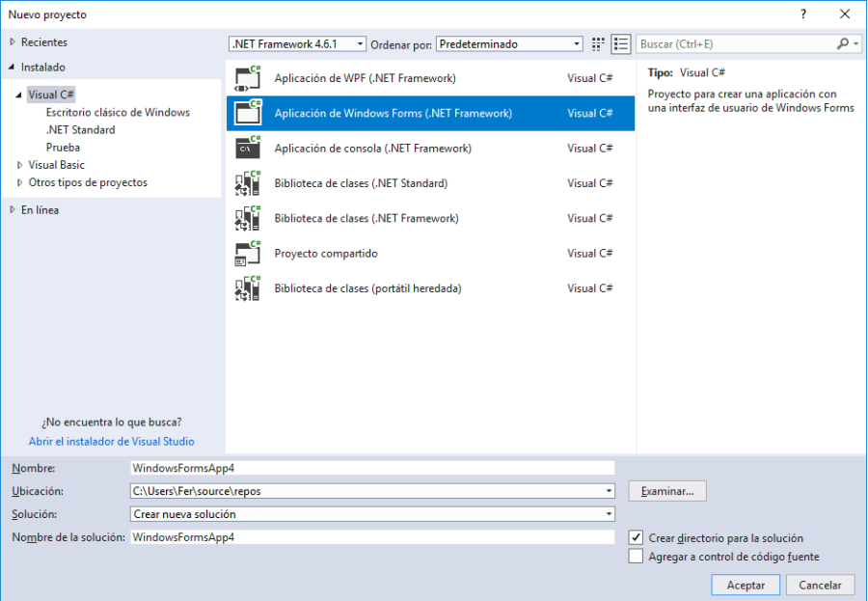Pick the legacy portable class library icon
This screenshot has height=601, width=868.
point(248,288)
